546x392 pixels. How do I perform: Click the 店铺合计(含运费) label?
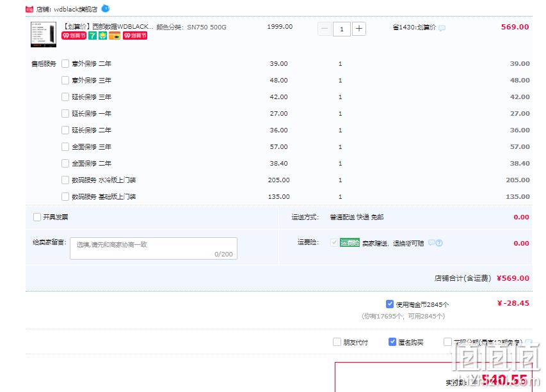click(x=462, y=278)
